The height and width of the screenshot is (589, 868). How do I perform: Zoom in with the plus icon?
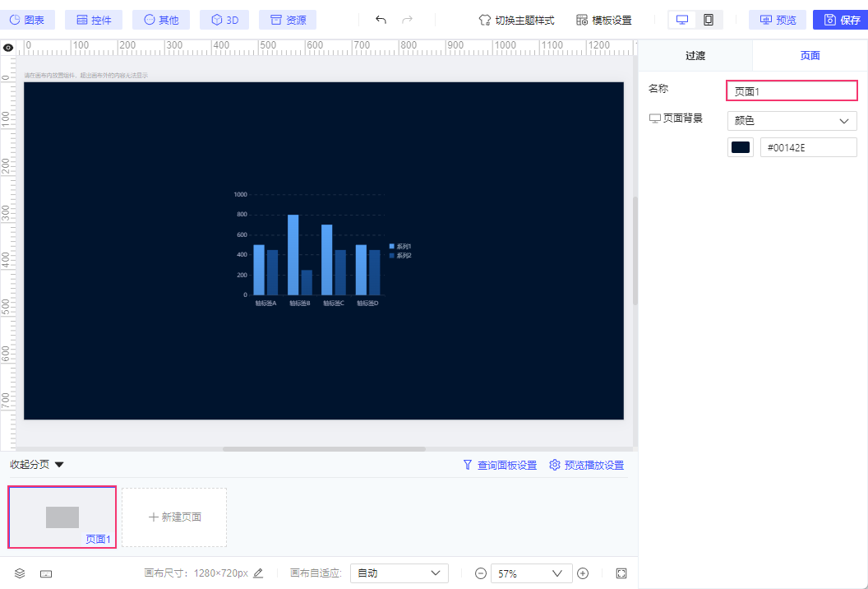583,573
